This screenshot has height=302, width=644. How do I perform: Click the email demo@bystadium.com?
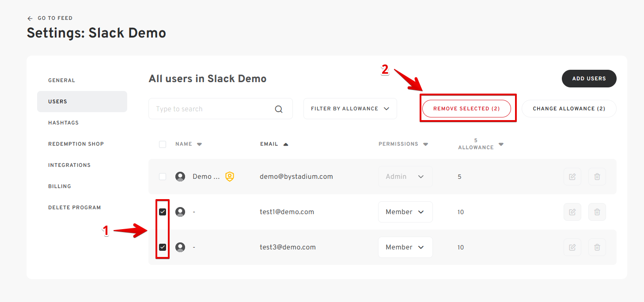pos(296,177)
